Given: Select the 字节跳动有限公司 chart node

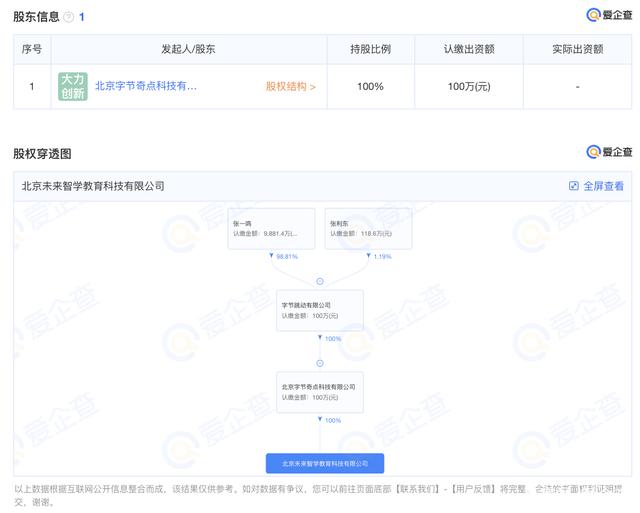Looking at the screenshot, I should point(320,310).
